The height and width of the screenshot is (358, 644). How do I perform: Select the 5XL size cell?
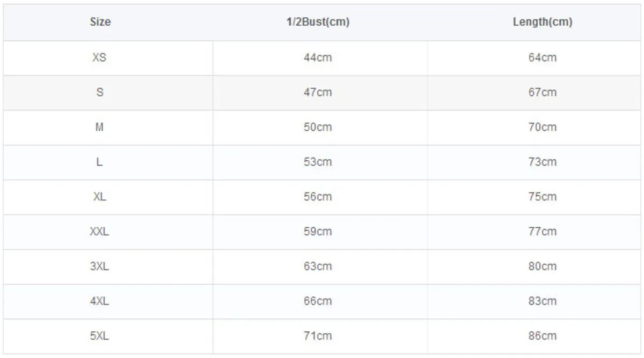point(100,337)
